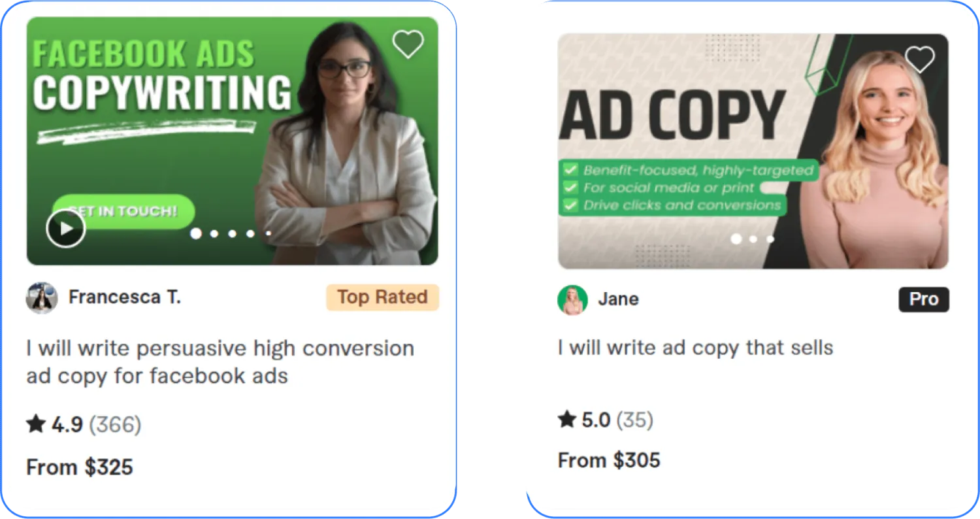Save Jane's Ad Copy gig with heart
The image size is (980, 519).
pyautogui.click(x=920, y=59)
